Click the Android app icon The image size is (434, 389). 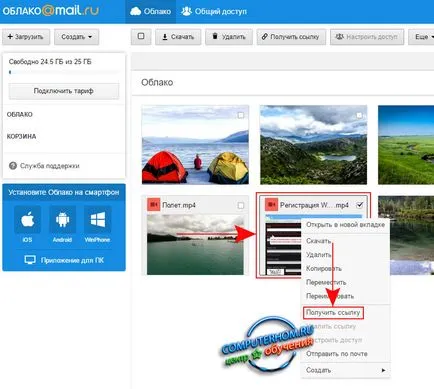(x=62, y=220)
